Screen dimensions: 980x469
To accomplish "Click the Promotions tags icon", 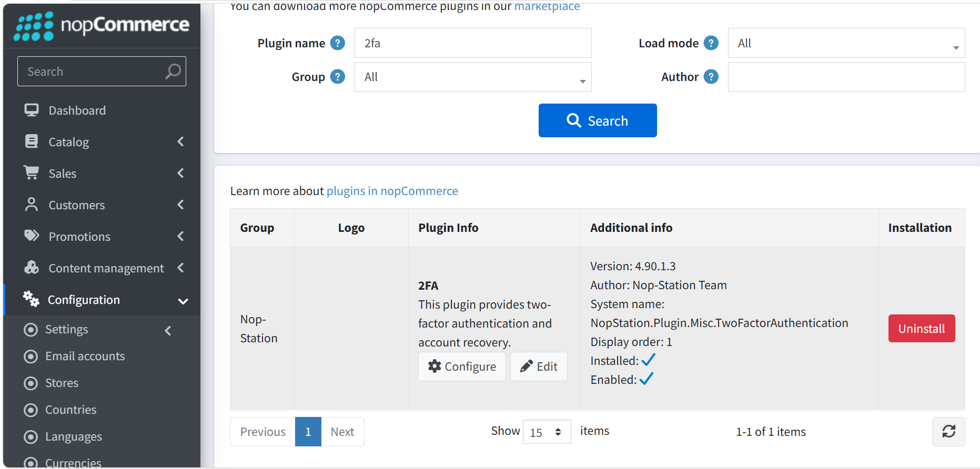I will 32,236.
